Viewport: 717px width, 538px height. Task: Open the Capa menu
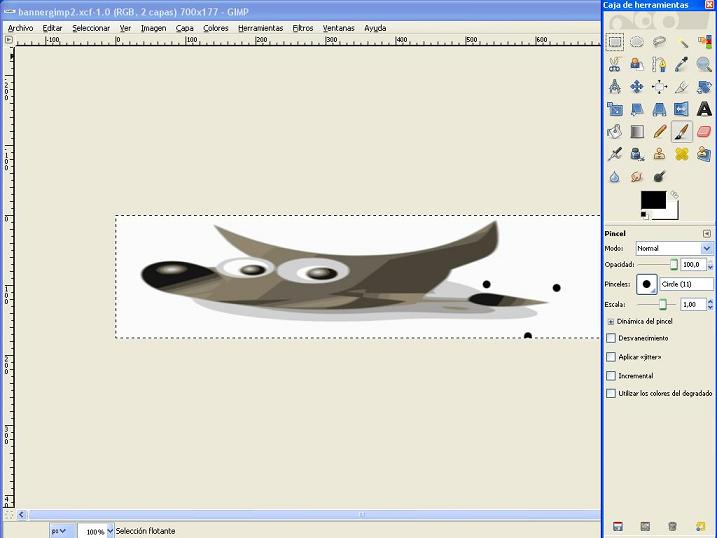point(184,28)
